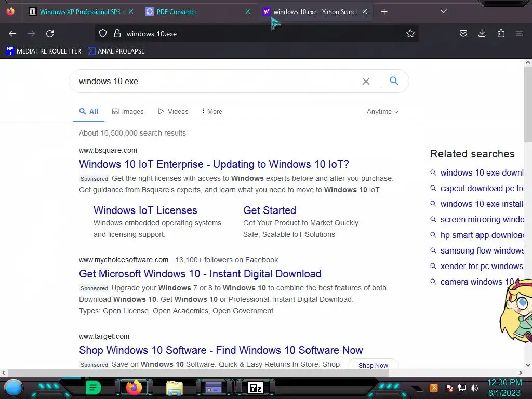Open the volume speaker tray icon

[474, 388]
